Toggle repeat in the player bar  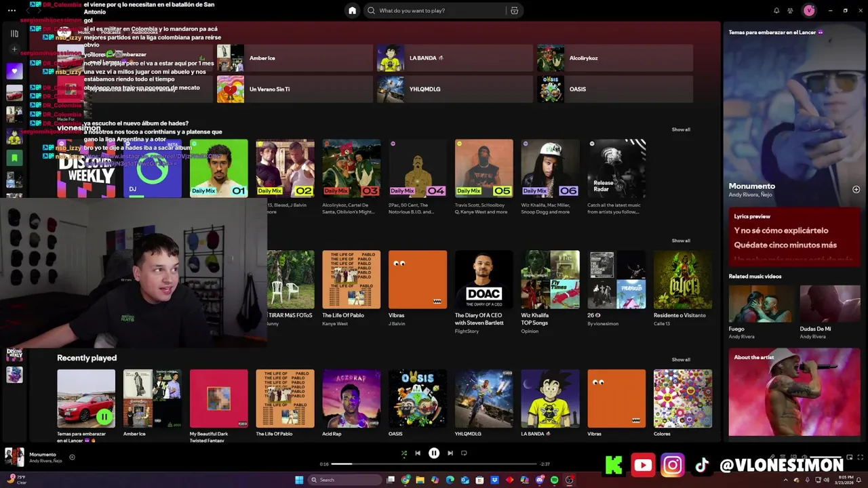pyautogui.click(x=464, y=453)
